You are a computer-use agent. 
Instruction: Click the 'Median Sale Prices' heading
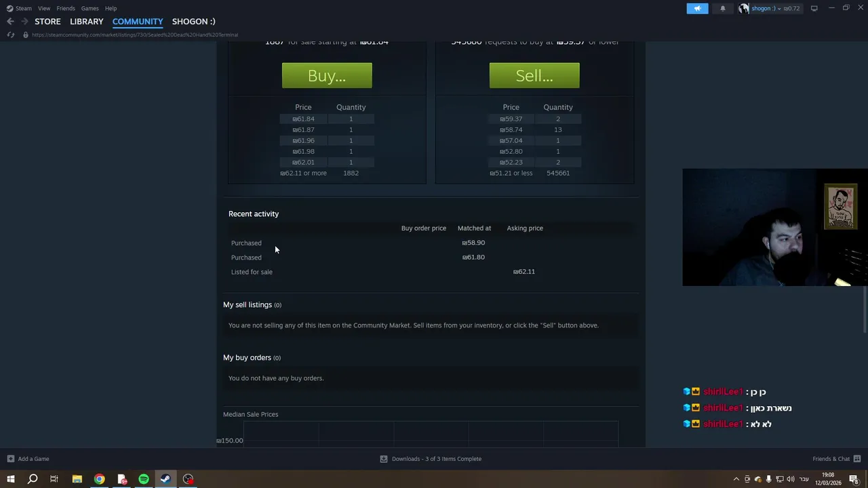click(251, 414)
